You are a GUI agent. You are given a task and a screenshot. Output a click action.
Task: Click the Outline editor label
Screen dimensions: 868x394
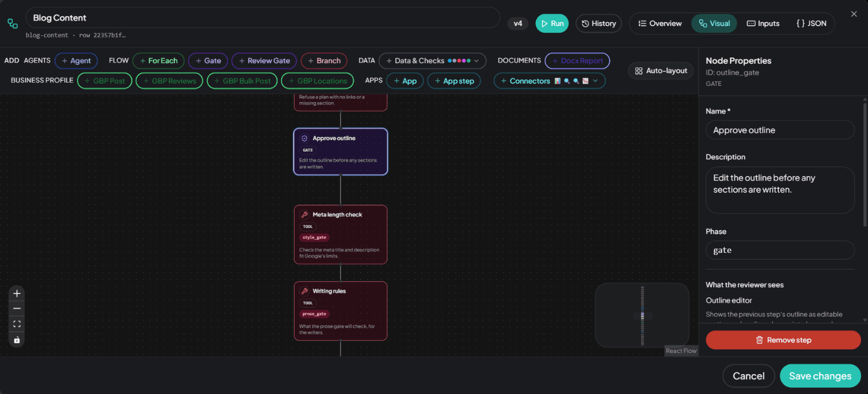pos(728,300)
